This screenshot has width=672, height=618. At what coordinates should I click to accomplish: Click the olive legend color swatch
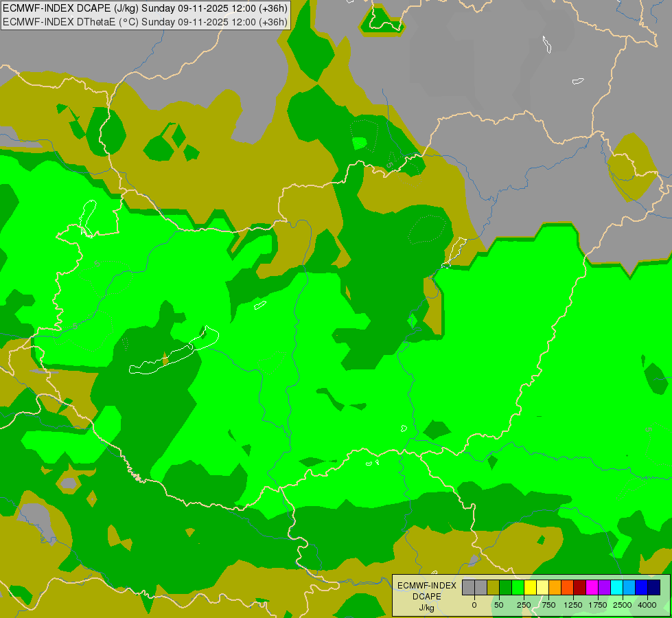click(494, 587)
